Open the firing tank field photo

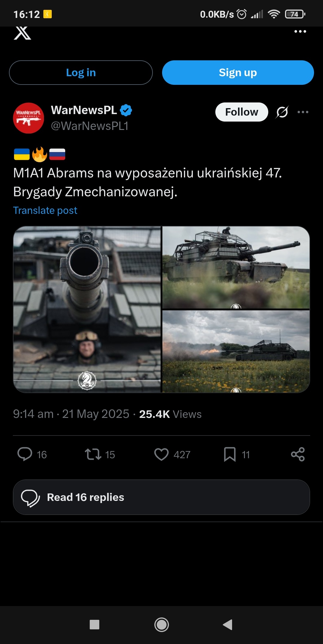[236, 351]
